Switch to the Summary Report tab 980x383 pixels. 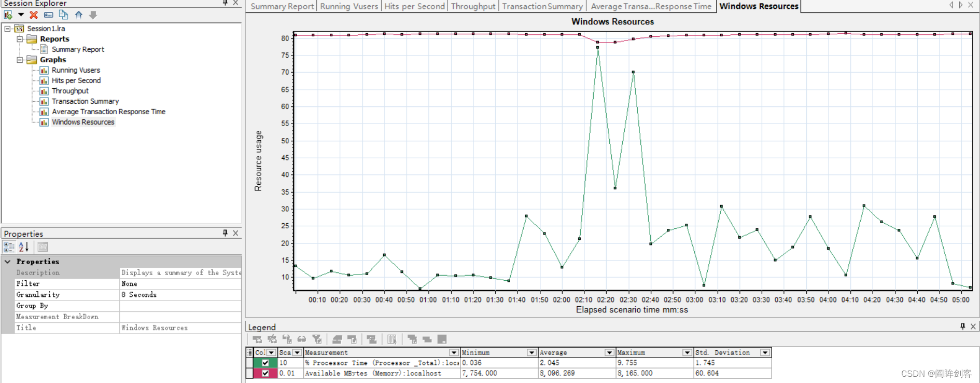(x=282, y=6)
